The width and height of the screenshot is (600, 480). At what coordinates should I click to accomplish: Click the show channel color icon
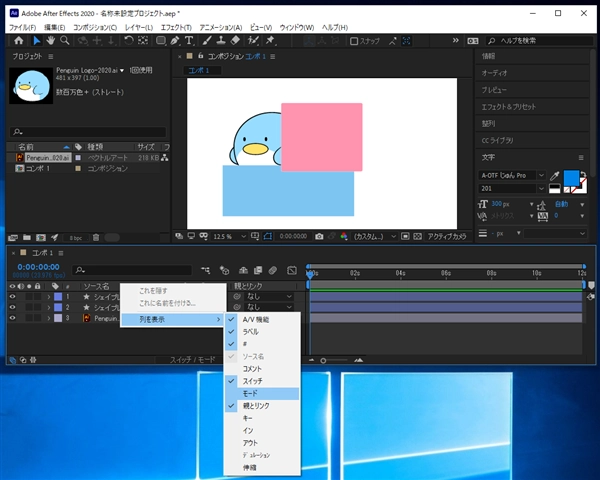coord(344,237)
